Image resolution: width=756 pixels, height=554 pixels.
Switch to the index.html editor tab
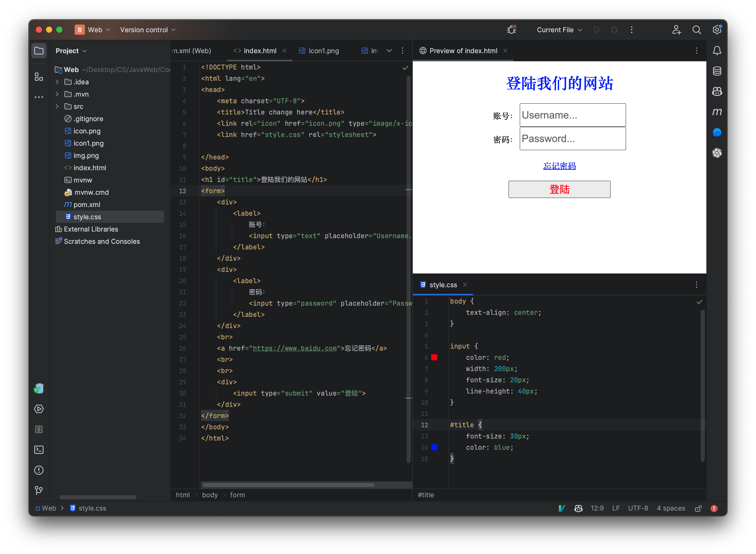(260, 51)
